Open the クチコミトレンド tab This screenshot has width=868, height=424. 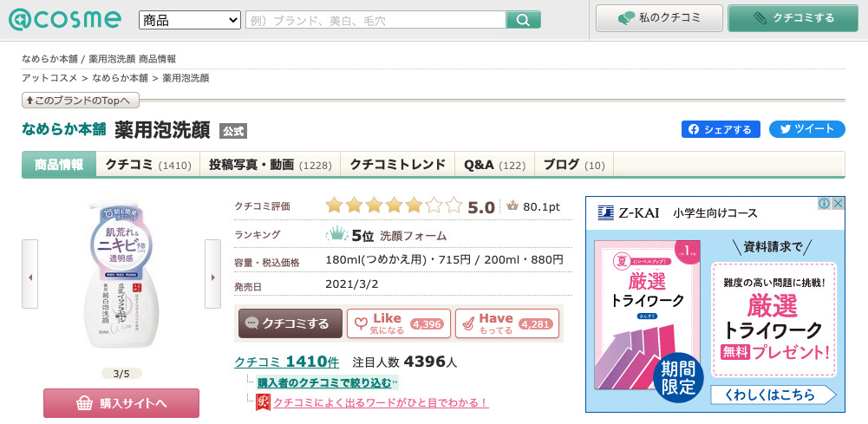click(397, 165)
